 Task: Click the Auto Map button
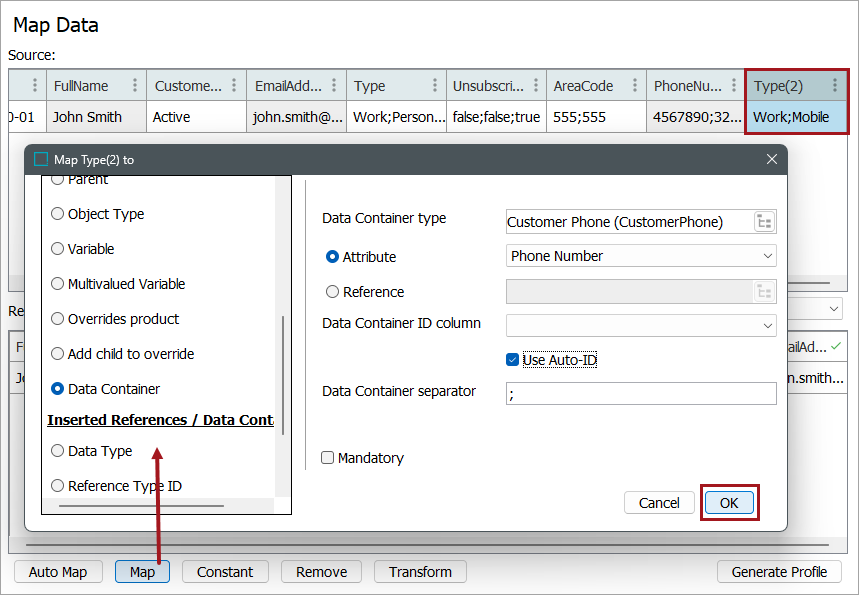[x=58, y=572]
